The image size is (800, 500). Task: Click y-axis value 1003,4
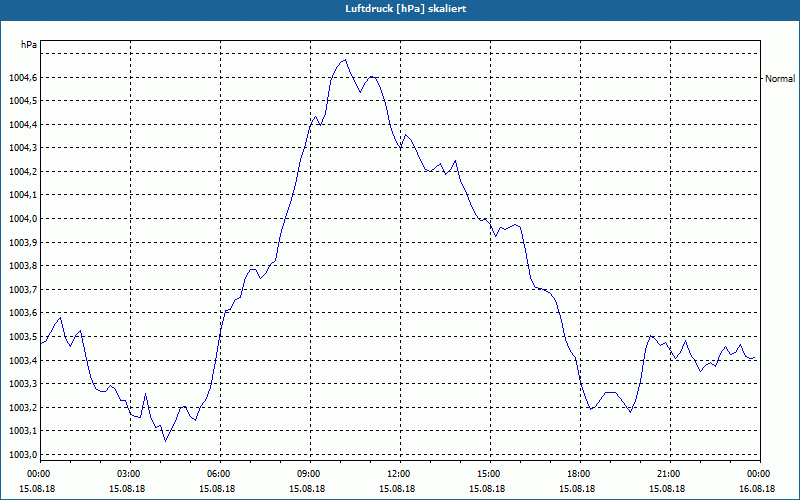[23, 361]
